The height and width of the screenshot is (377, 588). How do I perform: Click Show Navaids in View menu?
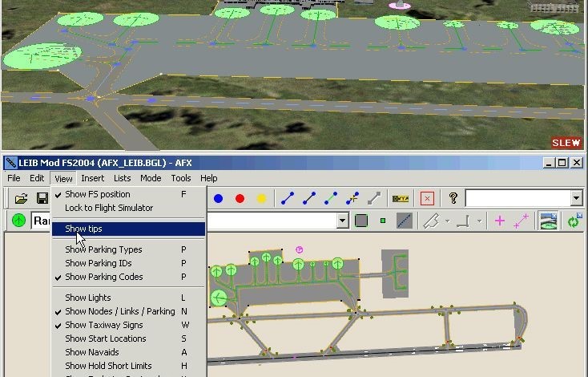click(x=91, y=352)
